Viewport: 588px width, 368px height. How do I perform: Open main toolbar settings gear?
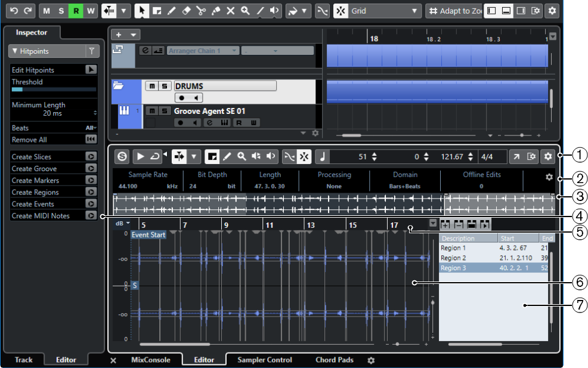pyautogui.click(x=552, y=11)
